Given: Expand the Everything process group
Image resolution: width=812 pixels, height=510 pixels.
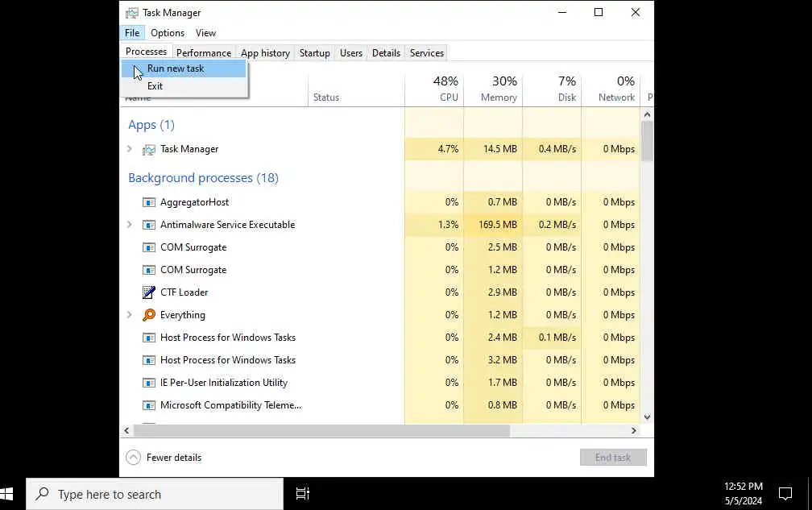Looking at the screenshot, I should [x=130, y=315].
